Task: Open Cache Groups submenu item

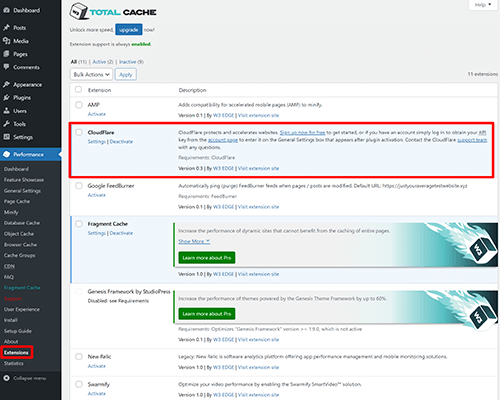Action: [x=19, y=255]
